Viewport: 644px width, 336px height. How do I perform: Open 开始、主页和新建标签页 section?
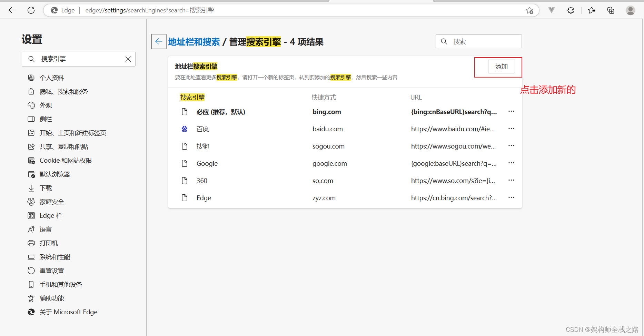click(x=73, y=133)
